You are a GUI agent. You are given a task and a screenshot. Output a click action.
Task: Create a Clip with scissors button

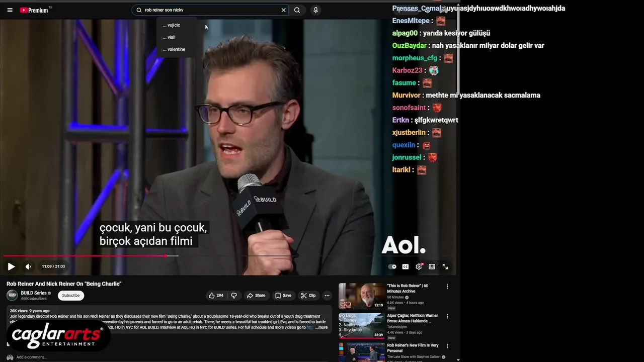308,296
